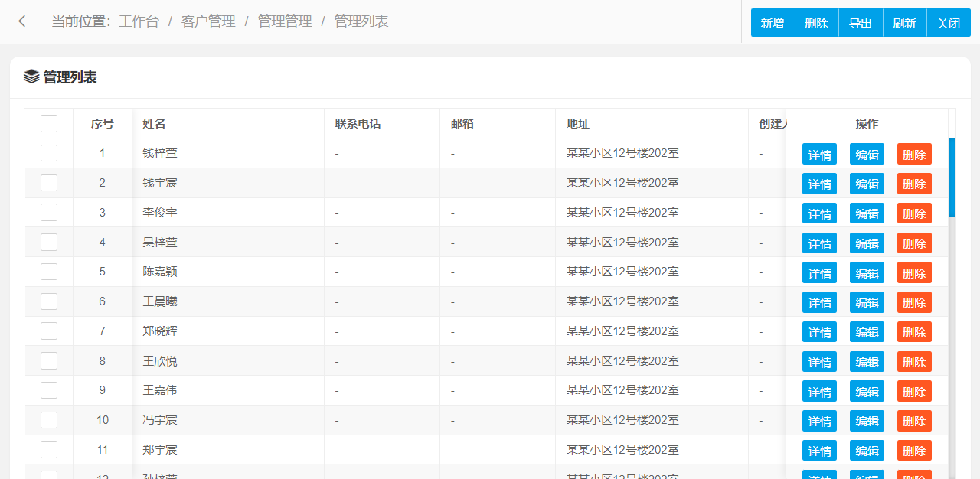Click 编辑 for 钱梓萱
This screenshot has width=980, height=479.
coord(867,154)
